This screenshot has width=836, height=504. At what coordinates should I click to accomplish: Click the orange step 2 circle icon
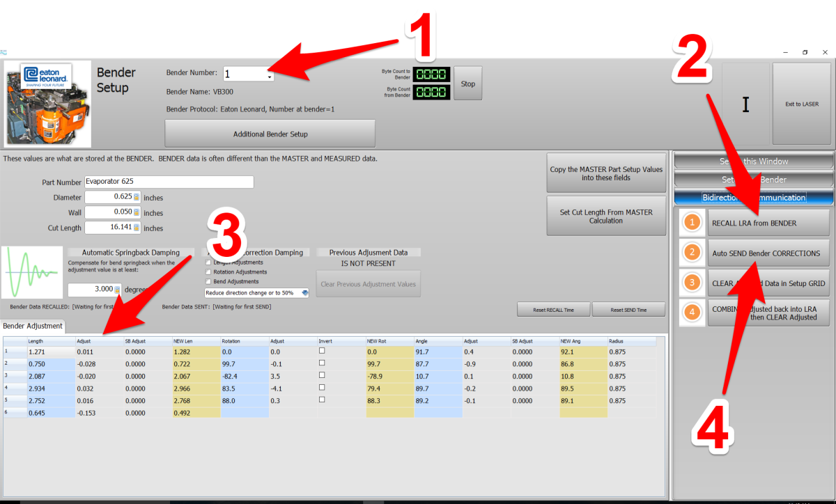pos(692,253)
